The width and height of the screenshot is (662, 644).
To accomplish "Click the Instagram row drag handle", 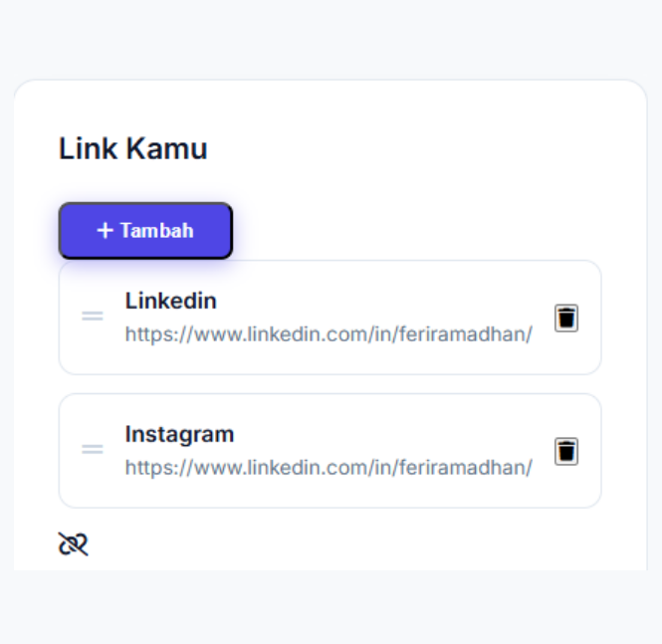I will click(93, 450).
